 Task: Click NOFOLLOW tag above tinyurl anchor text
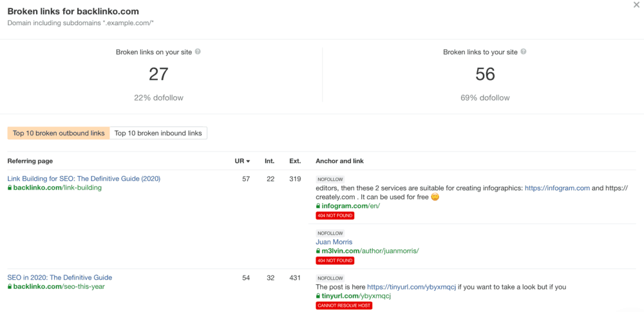330,278
